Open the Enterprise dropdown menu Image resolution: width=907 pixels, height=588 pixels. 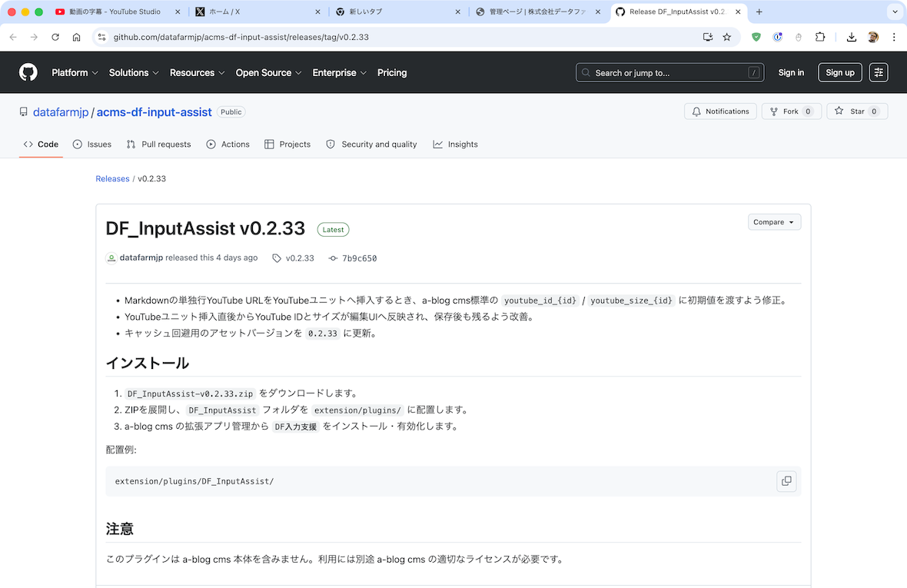click(x=339, y=73)
